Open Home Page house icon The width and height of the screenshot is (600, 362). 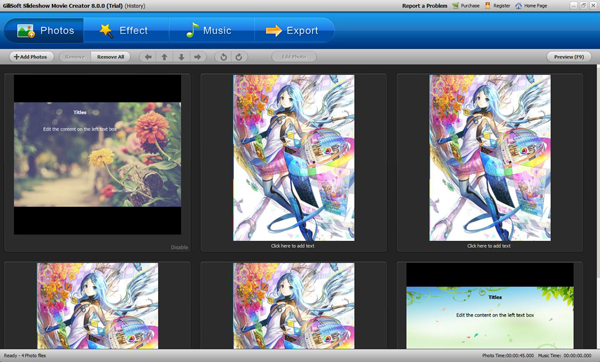(x=518, y=6)
